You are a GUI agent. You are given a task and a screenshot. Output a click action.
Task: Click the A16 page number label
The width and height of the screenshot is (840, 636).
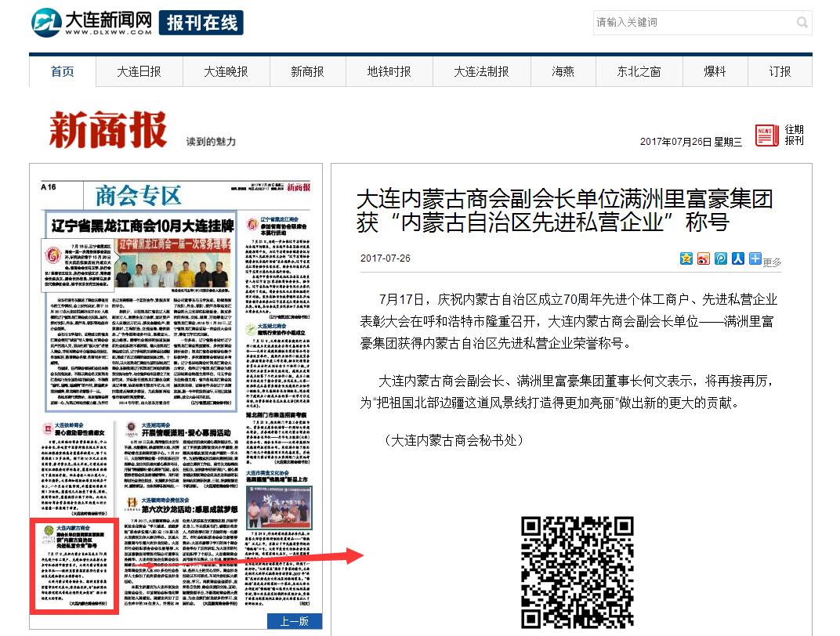click(x=49, y=187)
